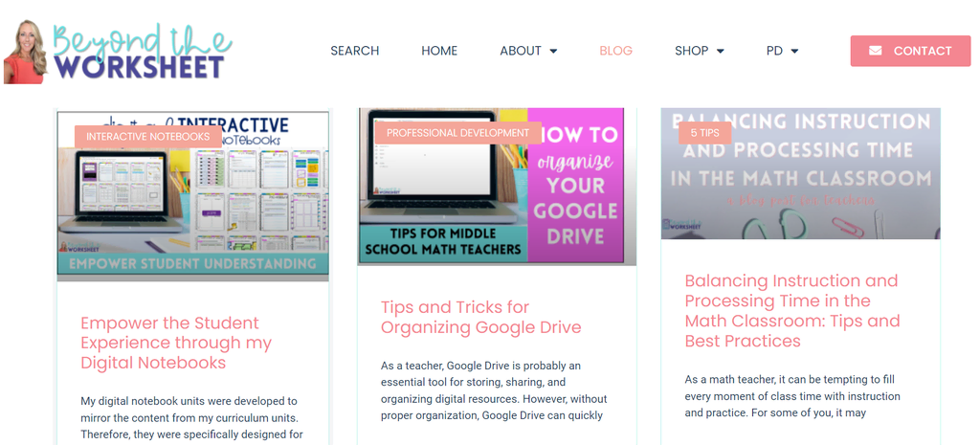Click the Beyond the Worksheet logo
980x445 pixels.
[x=139, y=53]
